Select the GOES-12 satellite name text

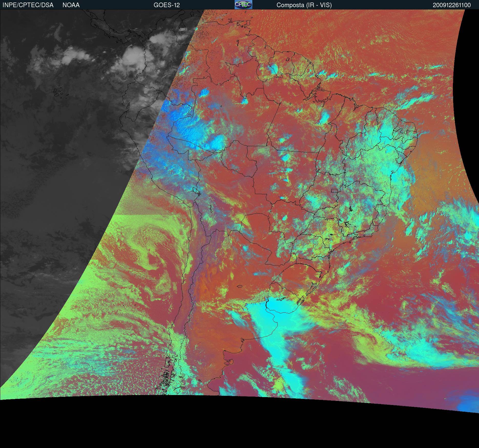(166, 5)
